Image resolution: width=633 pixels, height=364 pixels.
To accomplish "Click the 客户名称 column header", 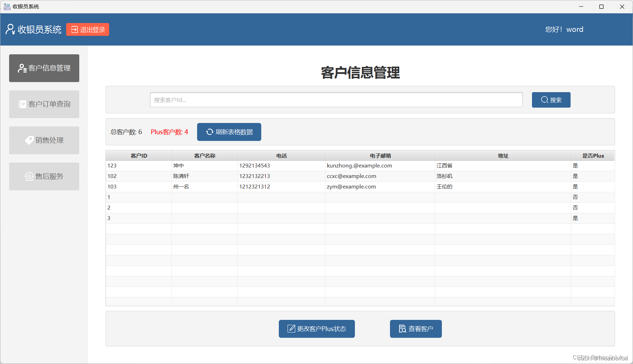I will [204, 156].
